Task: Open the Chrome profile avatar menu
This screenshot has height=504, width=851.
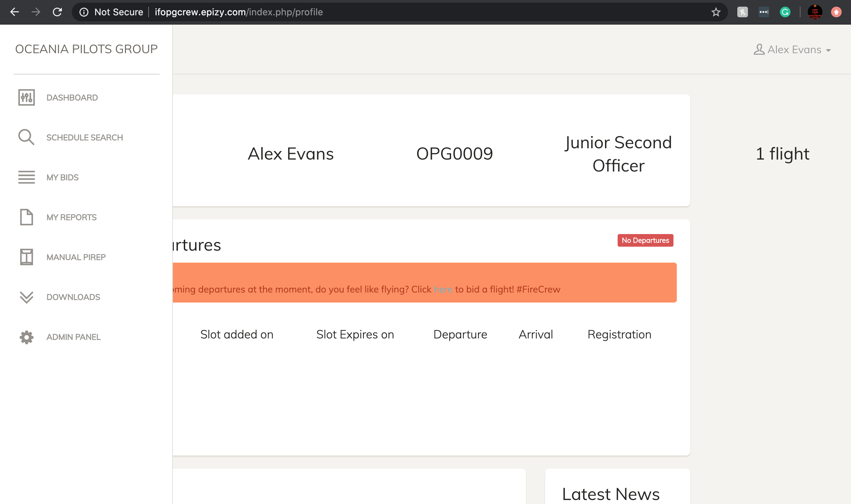Action: [x=815, y=12]
